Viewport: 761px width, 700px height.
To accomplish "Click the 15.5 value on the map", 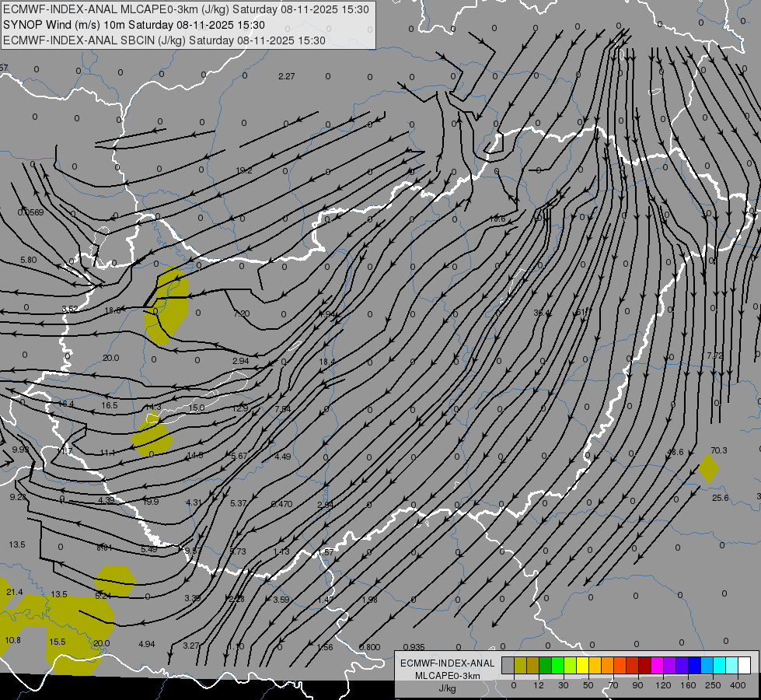I will coord(58,642).
